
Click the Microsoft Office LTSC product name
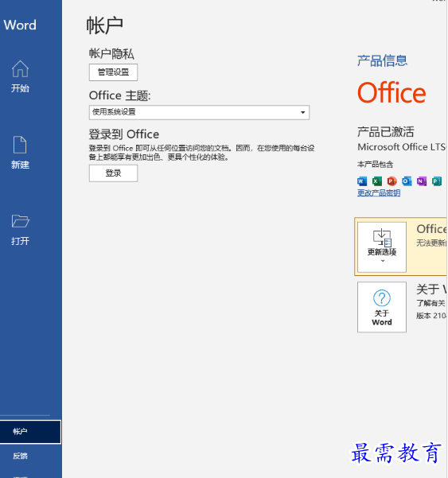tap(402, 147)
